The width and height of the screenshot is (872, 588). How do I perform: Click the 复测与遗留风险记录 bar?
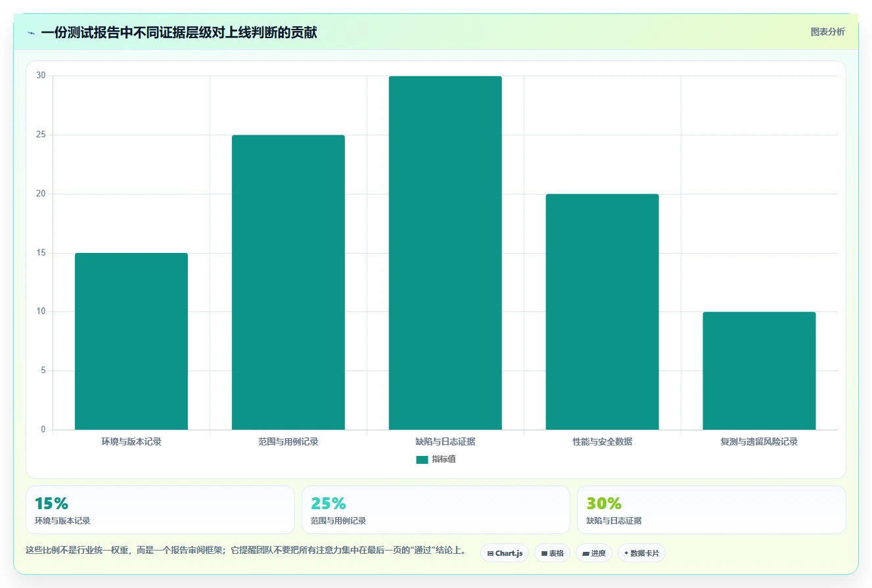[x=760, y=371]
